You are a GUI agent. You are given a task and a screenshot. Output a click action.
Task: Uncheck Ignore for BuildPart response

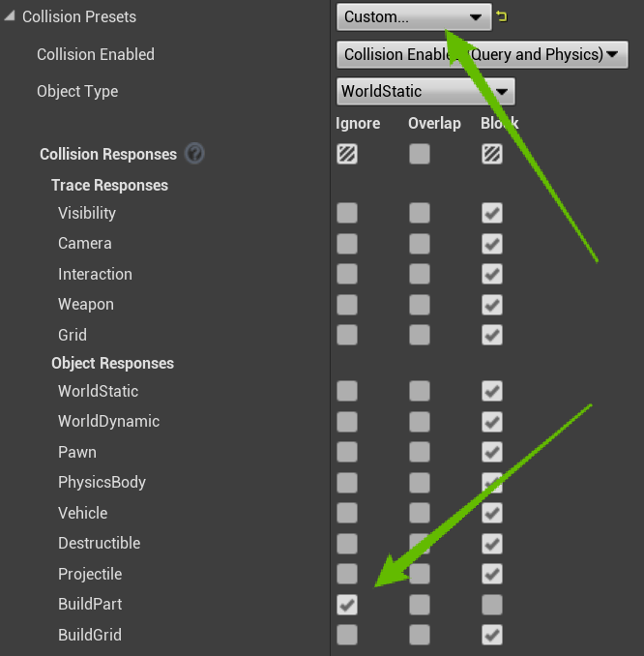tap(347, 605)
